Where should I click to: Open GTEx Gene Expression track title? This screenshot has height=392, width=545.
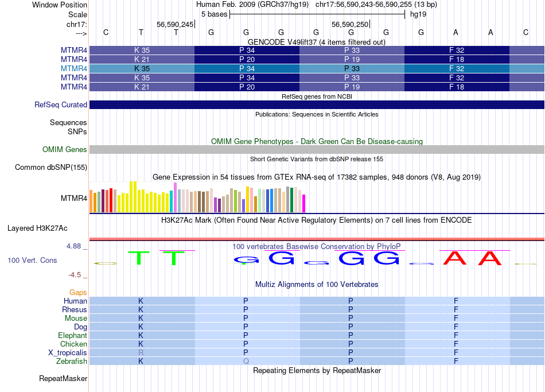(317, 177)
